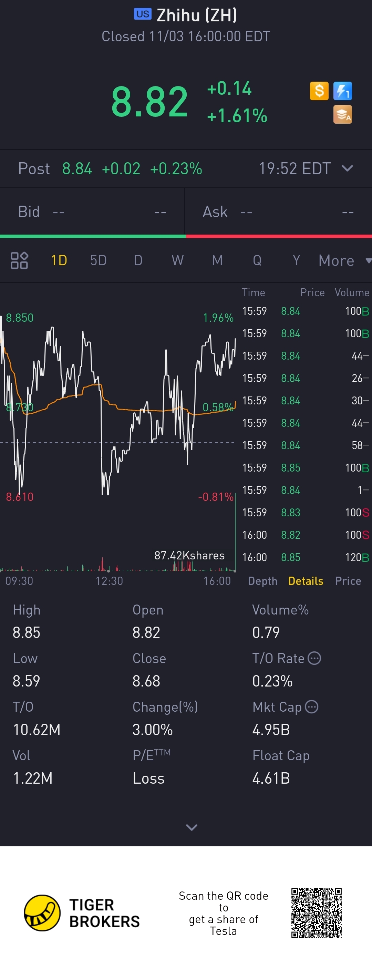Switch to the 5D chart tab
The image size is (372, 980).
[98, 261]
